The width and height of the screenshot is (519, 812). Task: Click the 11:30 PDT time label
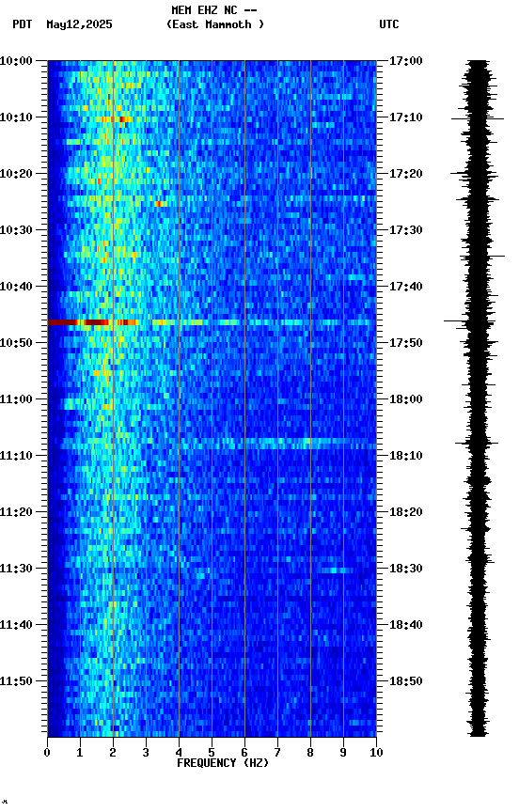pos(16,569)
